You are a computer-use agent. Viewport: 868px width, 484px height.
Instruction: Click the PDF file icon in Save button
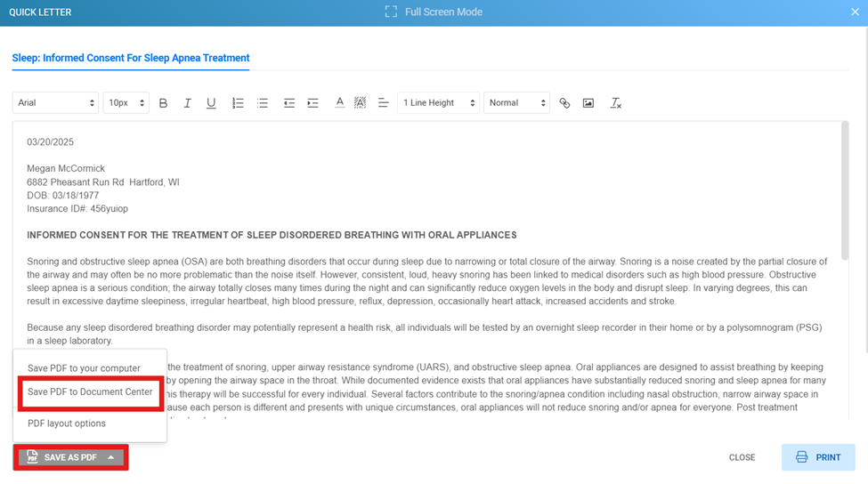click(x=33, y=457)
